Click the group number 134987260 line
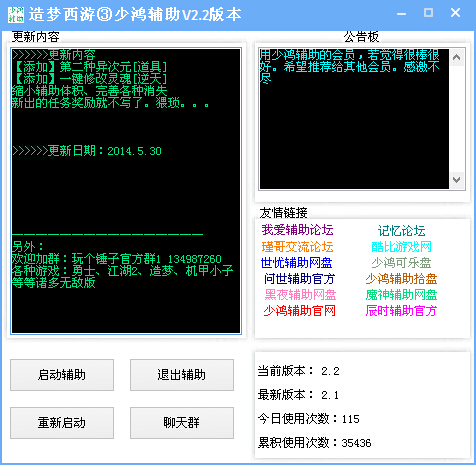Screen dimensions: 476x465 117,259
